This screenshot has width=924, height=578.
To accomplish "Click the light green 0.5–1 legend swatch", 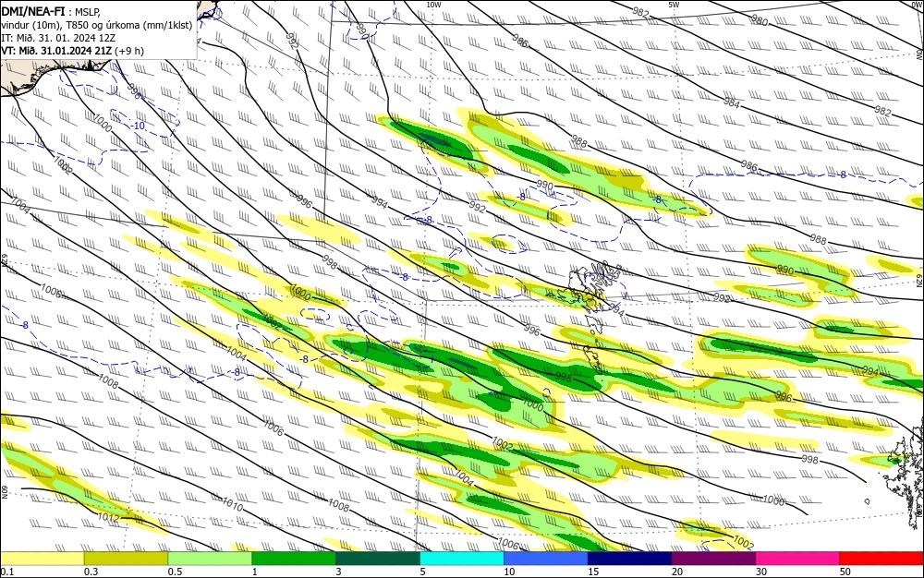I will pyautogui.click(x=210, y=558).
